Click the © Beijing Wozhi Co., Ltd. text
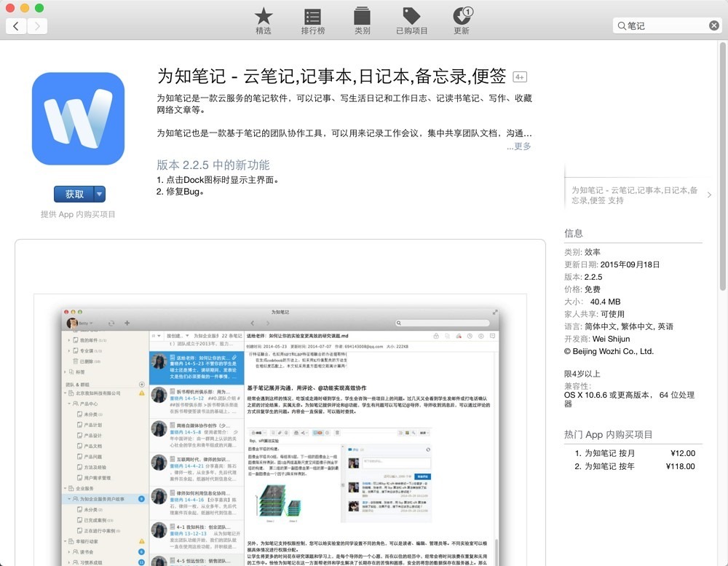Screen dimensions: 728x566 609,351
